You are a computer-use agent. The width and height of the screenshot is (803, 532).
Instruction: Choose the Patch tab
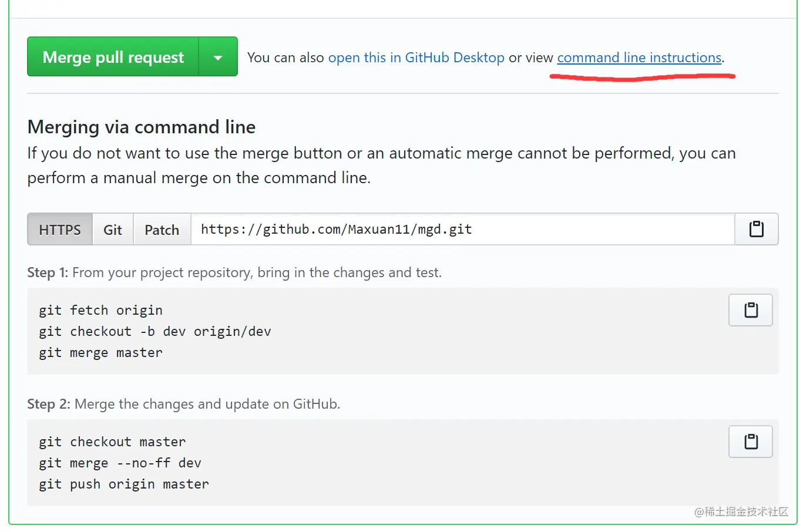pos(162,230)
